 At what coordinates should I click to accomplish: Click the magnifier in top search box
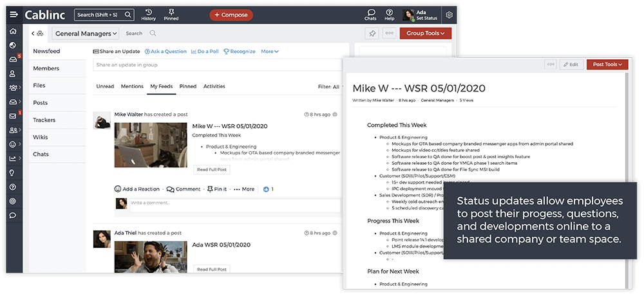(128, 15)
